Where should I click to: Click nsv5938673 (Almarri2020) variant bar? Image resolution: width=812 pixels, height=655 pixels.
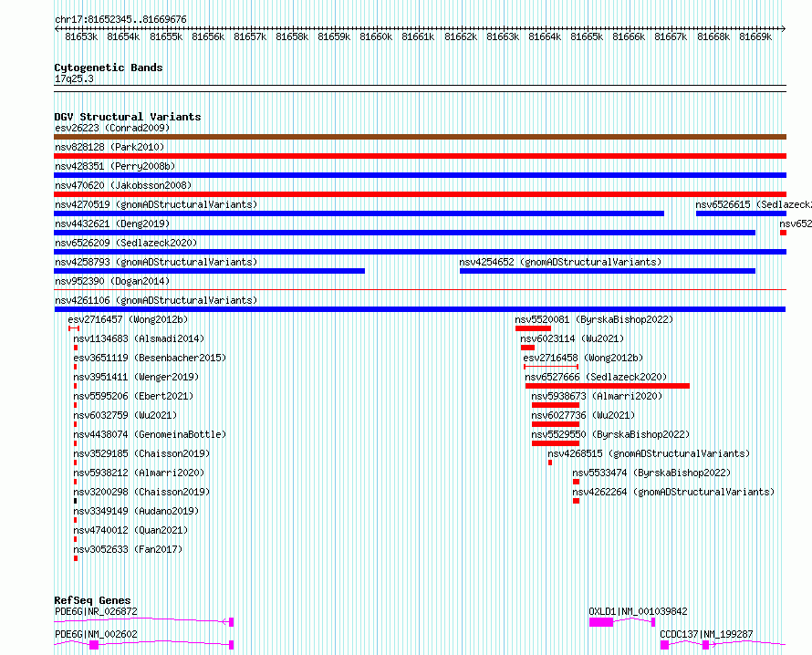pos(556,405)
